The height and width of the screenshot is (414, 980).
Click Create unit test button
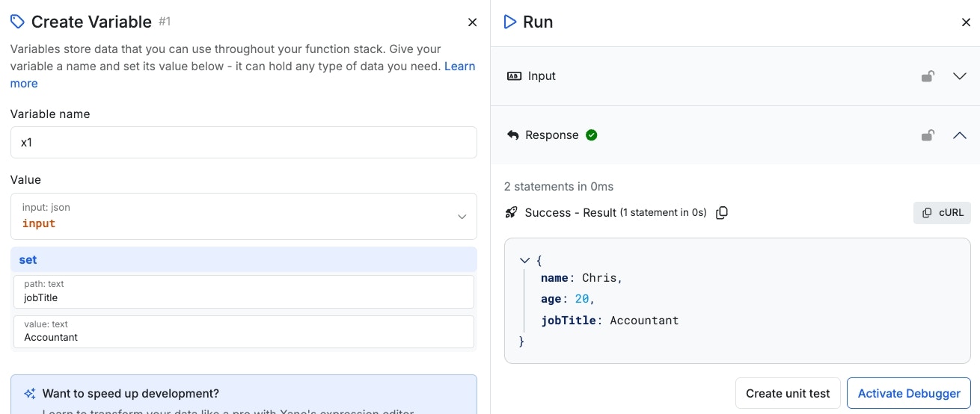pos(788,393)
